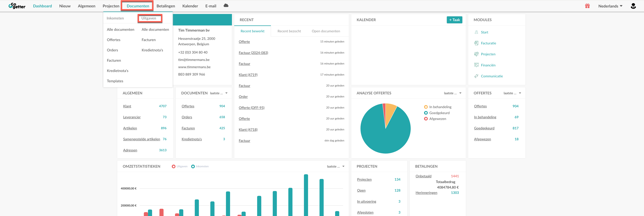Open Kredietnota's link in Documenten panel
Screen dimensions: 644x216
pyautogui.click(x=192, y=139)
